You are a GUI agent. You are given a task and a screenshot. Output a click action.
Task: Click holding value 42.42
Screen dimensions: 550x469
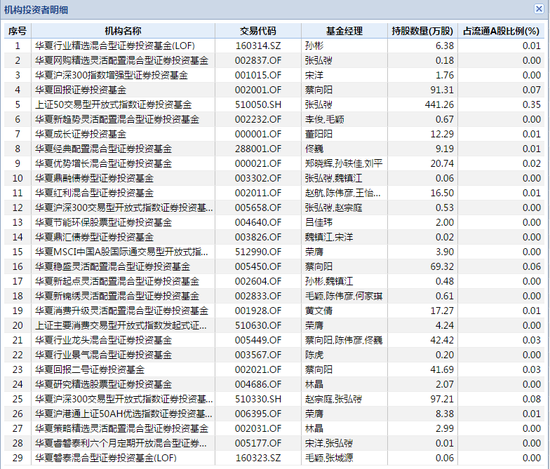point(442,341)
